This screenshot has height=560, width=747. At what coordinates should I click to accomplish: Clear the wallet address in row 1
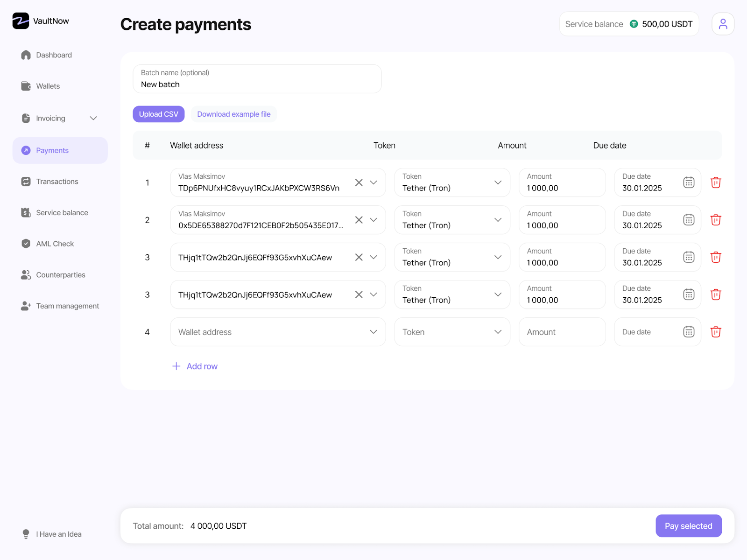(x=359, y=182)
